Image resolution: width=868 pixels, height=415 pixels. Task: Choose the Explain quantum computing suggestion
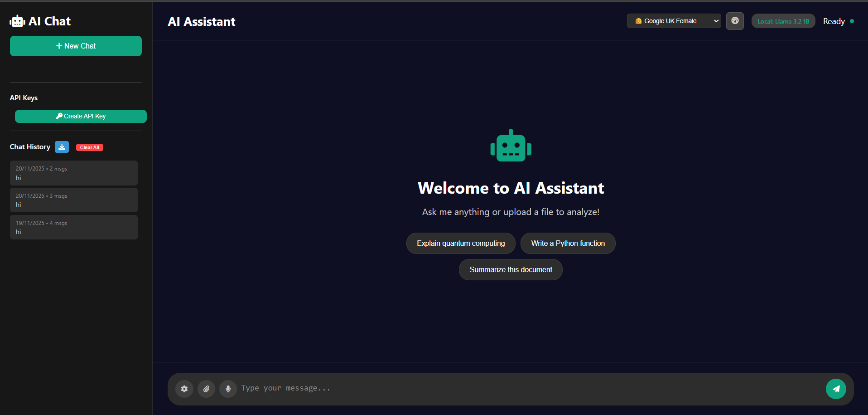click(x=460, y=243)
